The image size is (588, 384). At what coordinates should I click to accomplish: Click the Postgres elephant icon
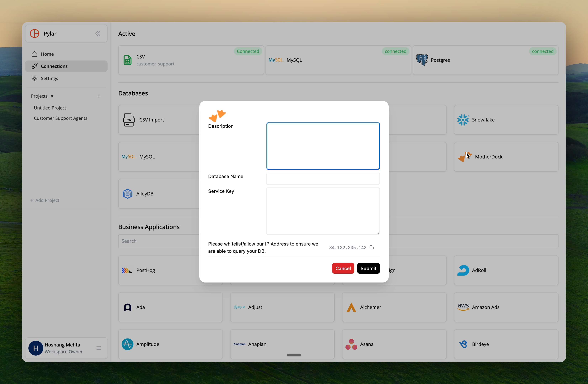(x=422, y=60)
